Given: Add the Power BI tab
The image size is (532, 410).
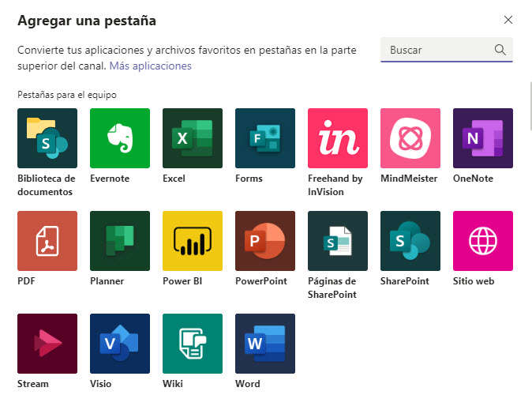Looking at the screenshot, I should coord(193,241).
